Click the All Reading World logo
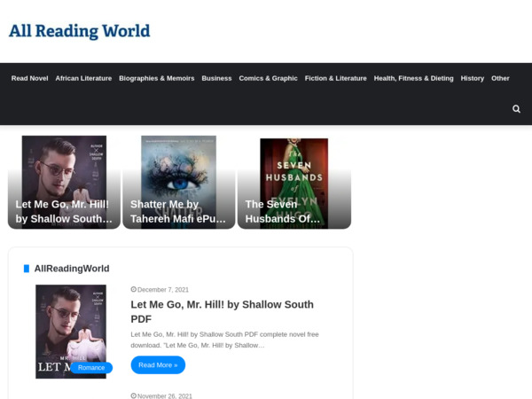Image resolution: width=532 pixels, height=399 pixels. (80, 31)
